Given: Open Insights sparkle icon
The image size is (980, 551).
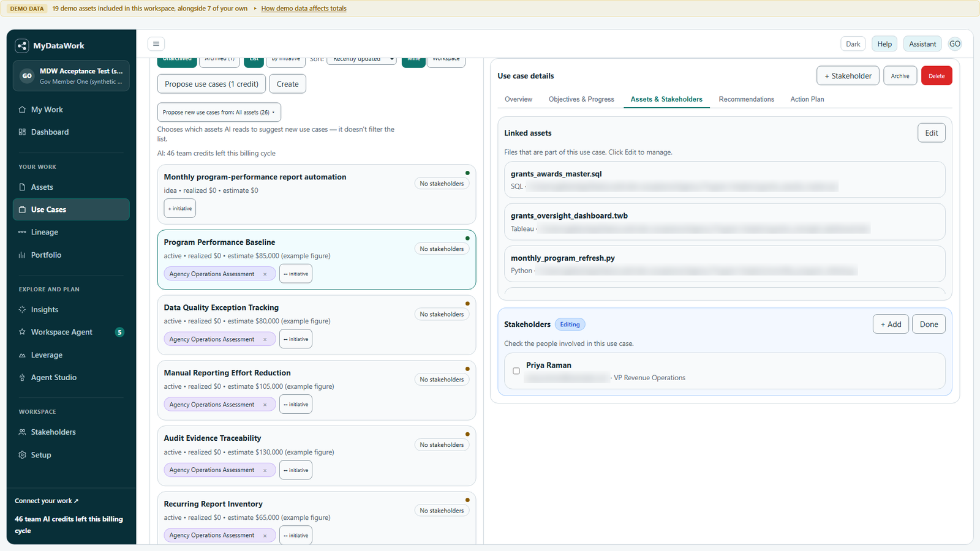Looking at the screenshot, I should point(22,310).
